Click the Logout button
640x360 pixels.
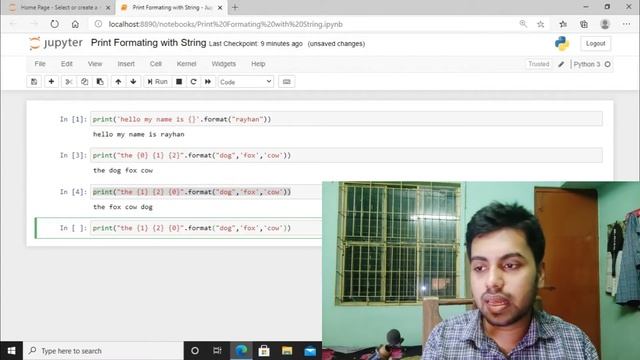pos(596,43)
